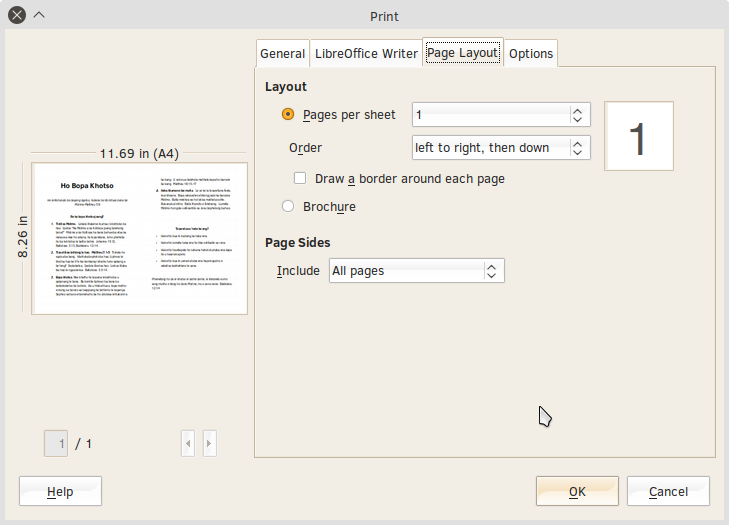Screen dimensions: 729x525
Task: Click the pages-per-sheet layout preview box
Action: [639, 136]
